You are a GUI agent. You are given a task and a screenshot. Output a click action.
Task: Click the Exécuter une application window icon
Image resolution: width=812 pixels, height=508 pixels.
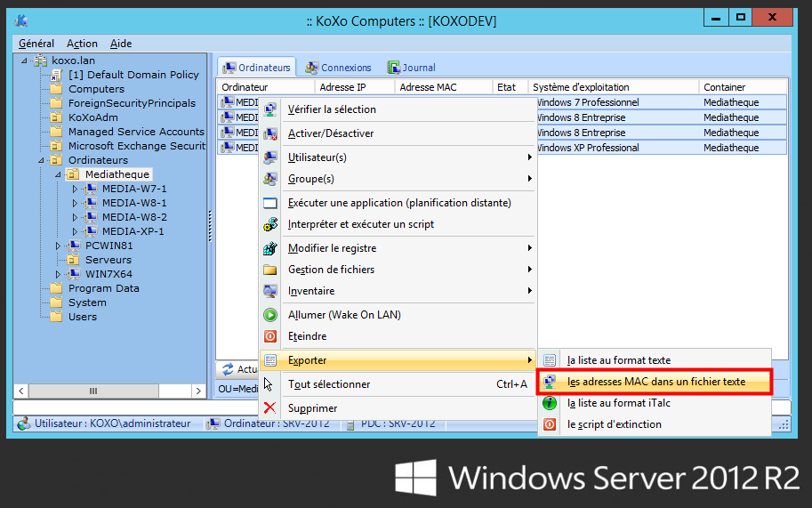[x=269, y=203]
